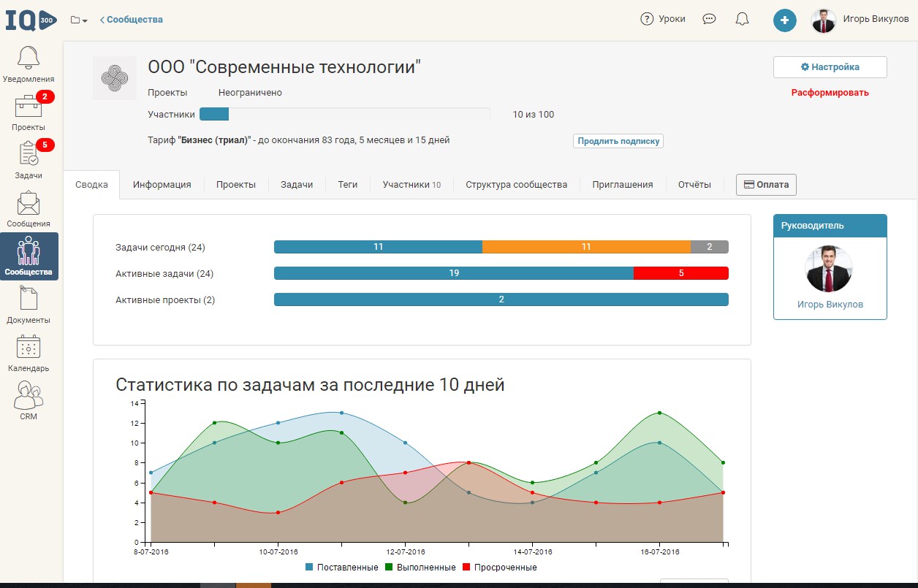The width and height of the screenshot is (918, 588).
Task: Click Задачи сегодня (24) label
Action: point(160,248)
